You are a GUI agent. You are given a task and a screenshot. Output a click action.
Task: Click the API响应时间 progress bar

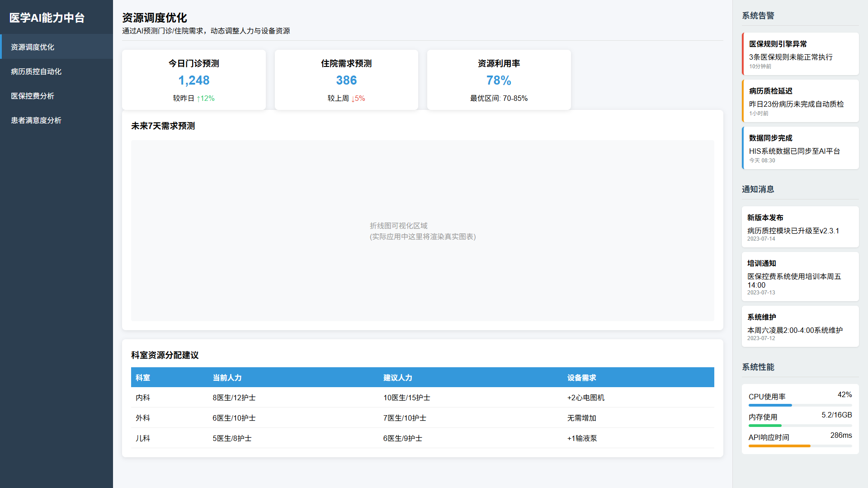click(800, 446)
